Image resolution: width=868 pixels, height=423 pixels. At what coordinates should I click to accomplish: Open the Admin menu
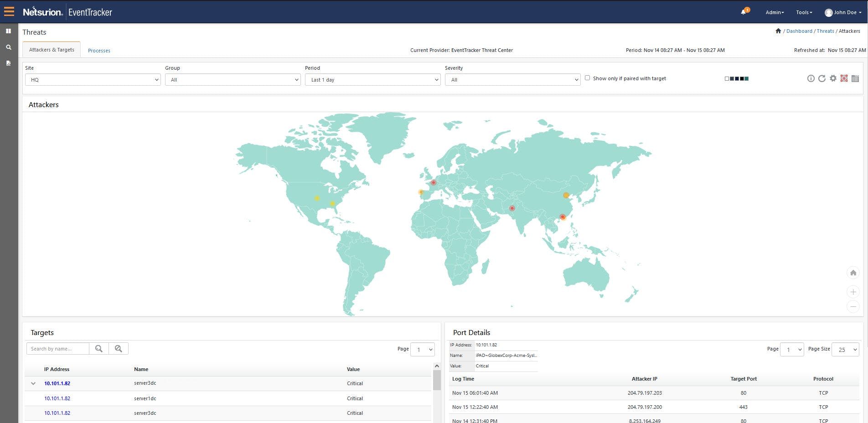pos(774,12)
